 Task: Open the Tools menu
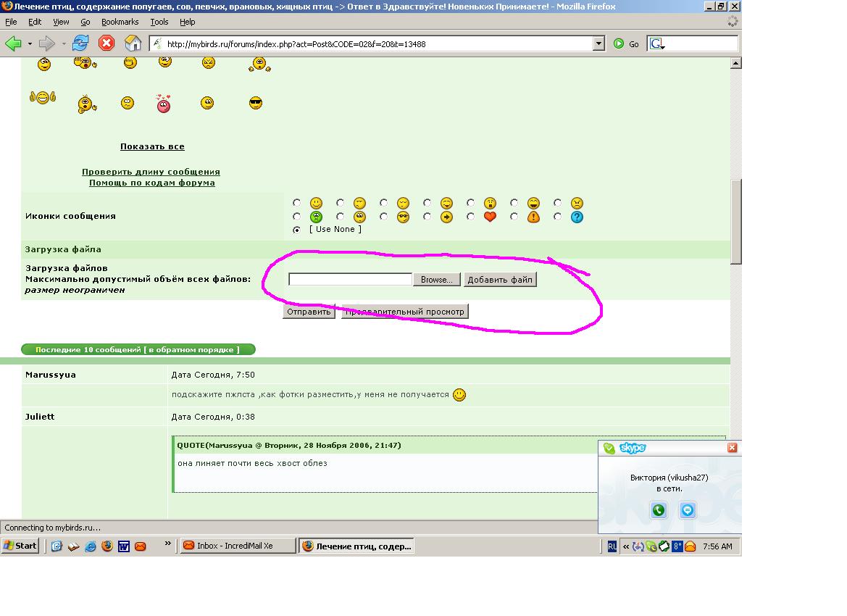pyautogui.click(x=159, y=22)
